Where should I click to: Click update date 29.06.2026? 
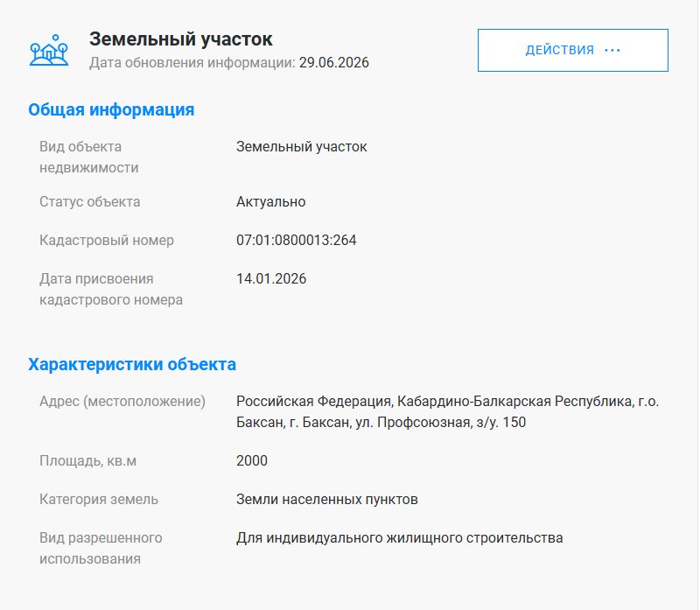click(x=334, y=62)
